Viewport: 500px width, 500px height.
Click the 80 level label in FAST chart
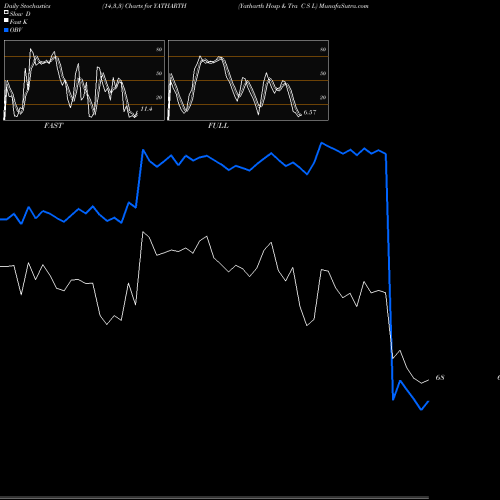159,49
